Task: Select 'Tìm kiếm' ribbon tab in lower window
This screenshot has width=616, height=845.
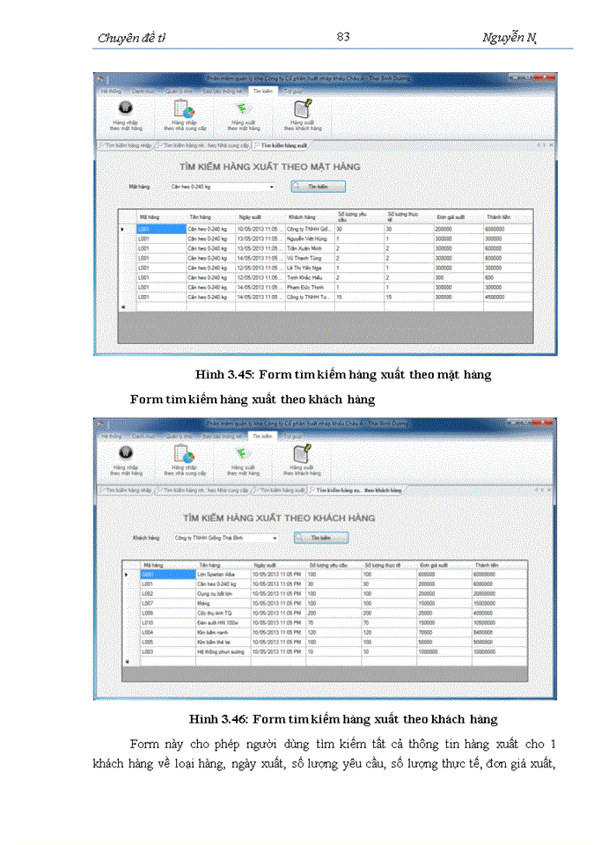Action: (262, 436)
